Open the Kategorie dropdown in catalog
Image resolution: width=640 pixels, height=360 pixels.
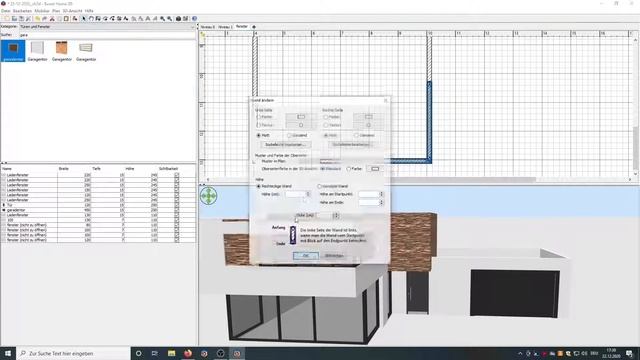pos(193,27)
